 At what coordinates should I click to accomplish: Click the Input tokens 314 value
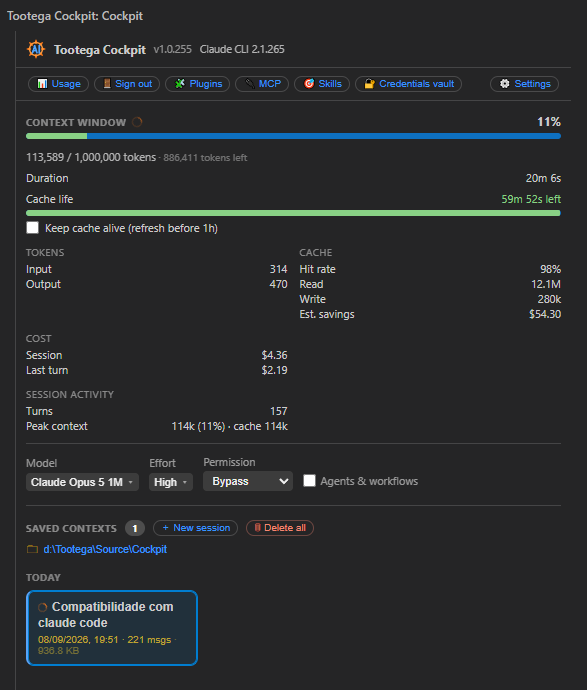[x=279, y=269]
